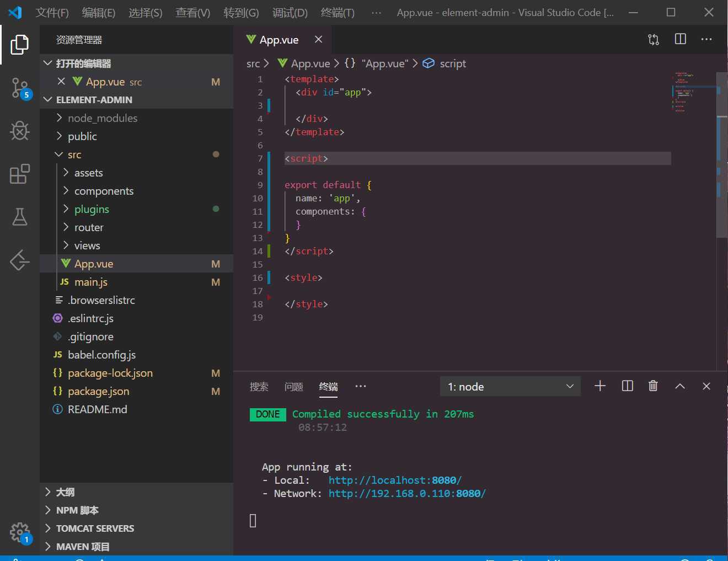This screenshot has width=728, height=561.
Task: Open editor more actions menu
Action: click(706, 39)
